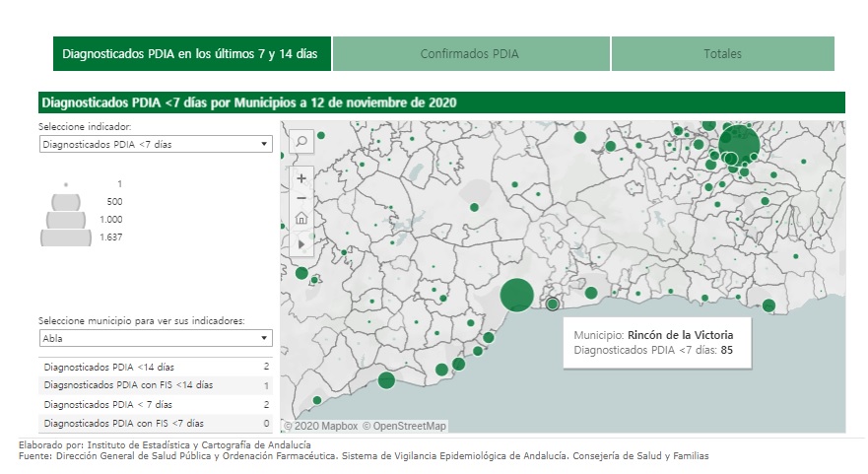Click the Diagnosticados PDIA < 7 días row
The image size is (868, 474).
(x=156, y=404)
